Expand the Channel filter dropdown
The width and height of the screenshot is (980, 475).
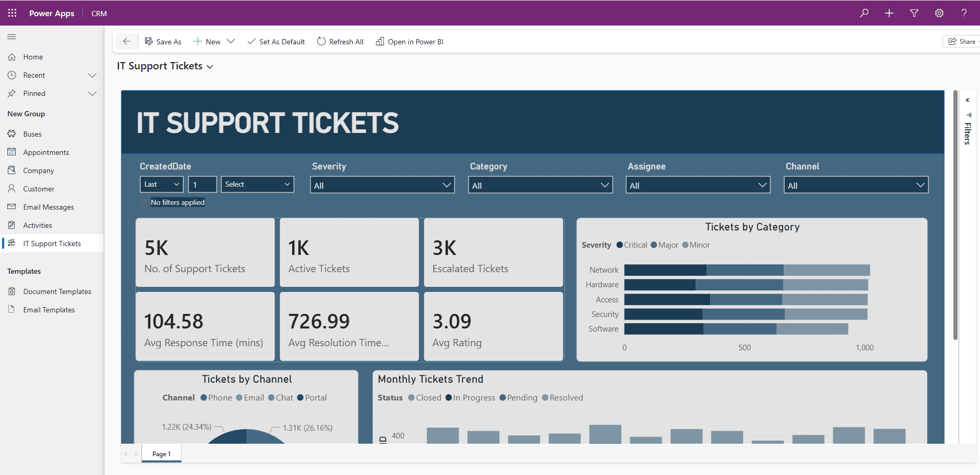[x=855, y=185]
